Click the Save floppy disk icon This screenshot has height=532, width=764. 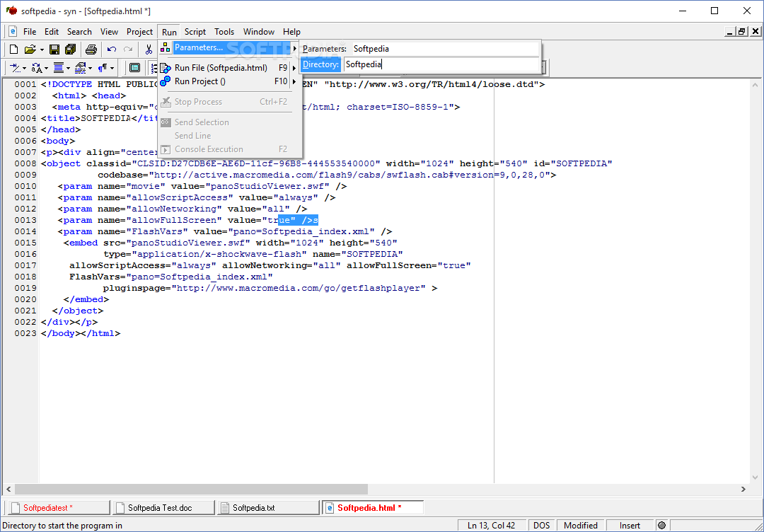(x=54, y=49)
